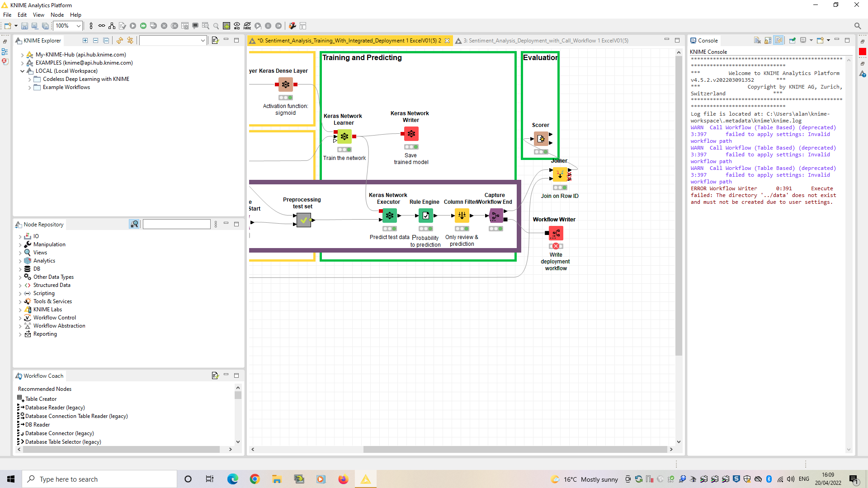Expand the Manipulation category in Node Repository
This screenshot has width=868, height=488.
20,245
